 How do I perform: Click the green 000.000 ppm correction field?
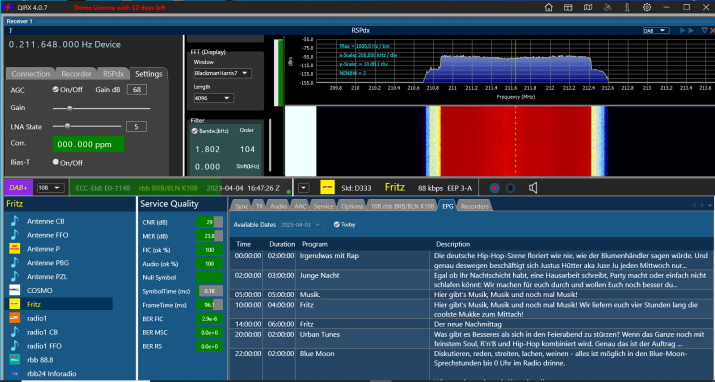(x=88, y=144)
